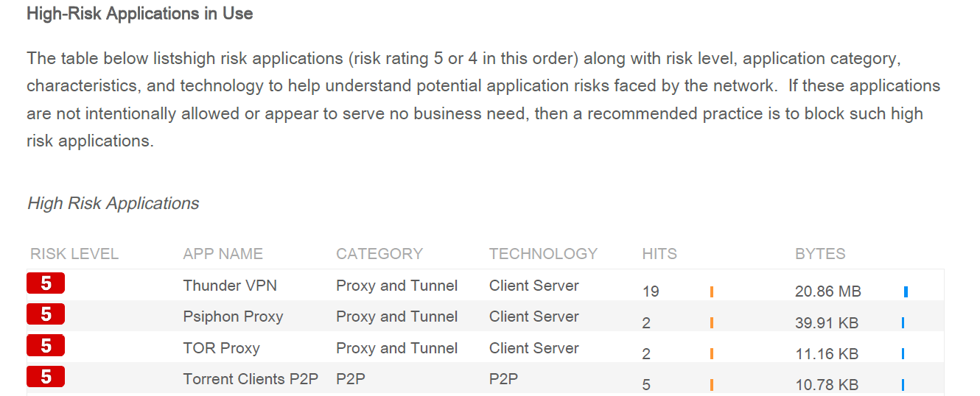Select the Psiphon Proxy app name

point(233,317)
